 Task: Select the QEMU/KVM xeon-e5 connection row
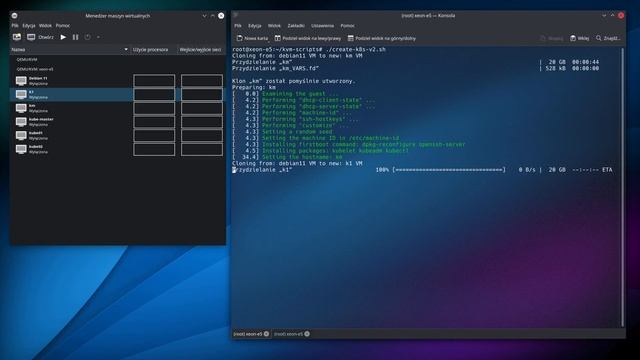point(117,69)
